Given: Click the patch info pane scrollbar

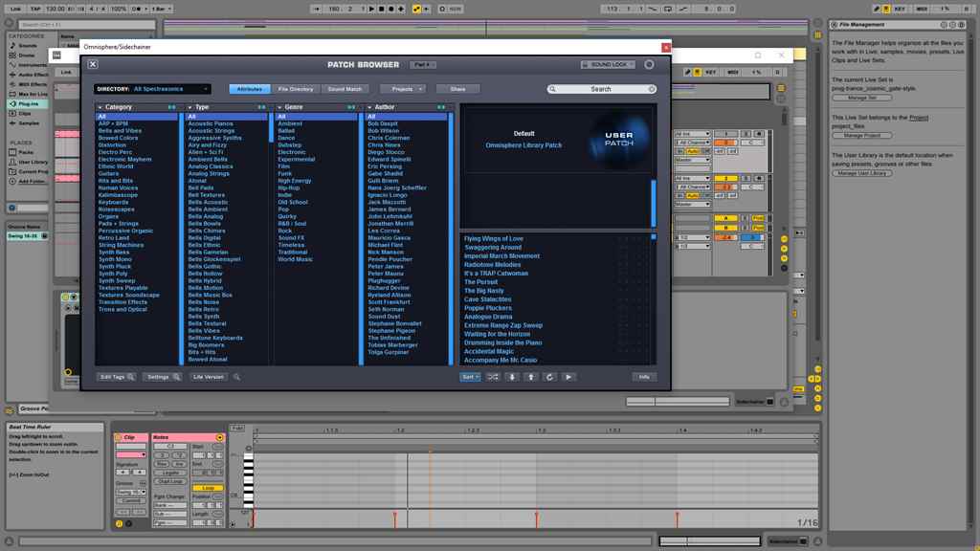Looking at the screenshot, I should pyautogui.click(x=654, y=203).
